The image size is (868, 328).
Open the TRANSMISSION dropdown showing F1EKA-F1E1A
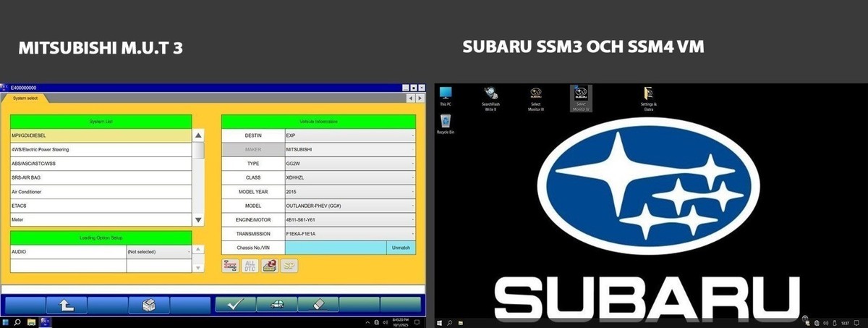point(350,234)
